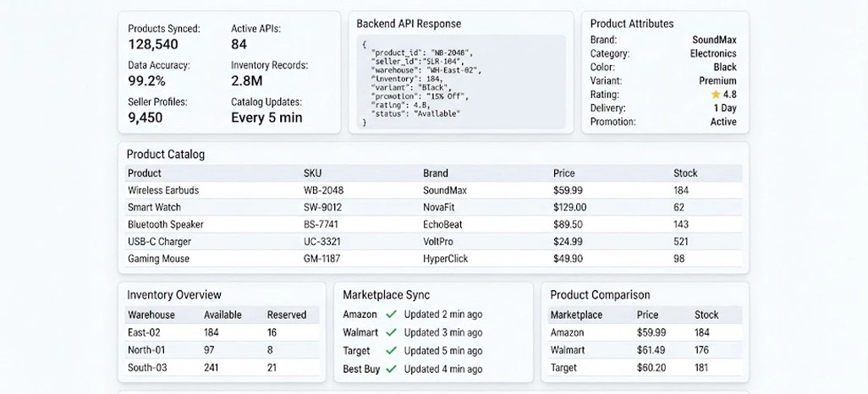The image size is (868, 394).
Task: Select the Wireless Earbuds product row
Action: pos(433,190)
